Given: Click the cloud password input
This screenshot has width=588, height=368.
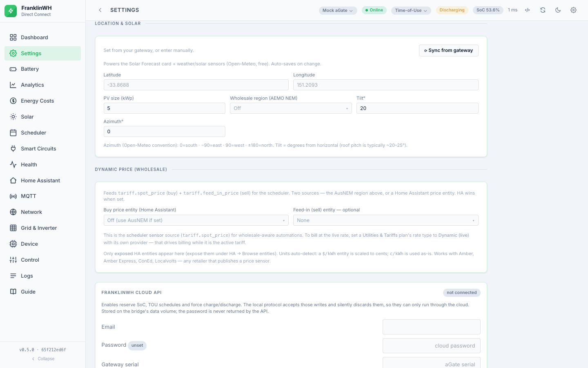Looking at the screenshot, I should coord(432,346).
